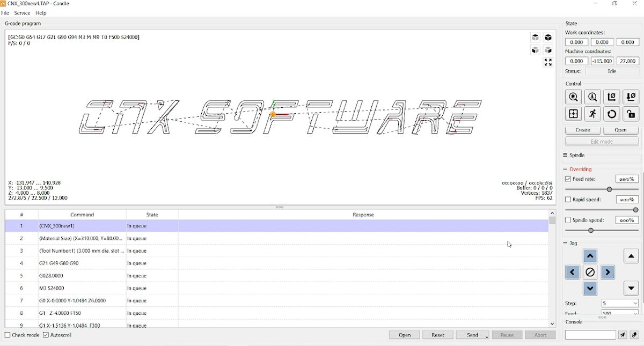Viewport: 644px width, 346px height.
Task: Clear the console with the eraser button
Action: (x=634, y=335)
